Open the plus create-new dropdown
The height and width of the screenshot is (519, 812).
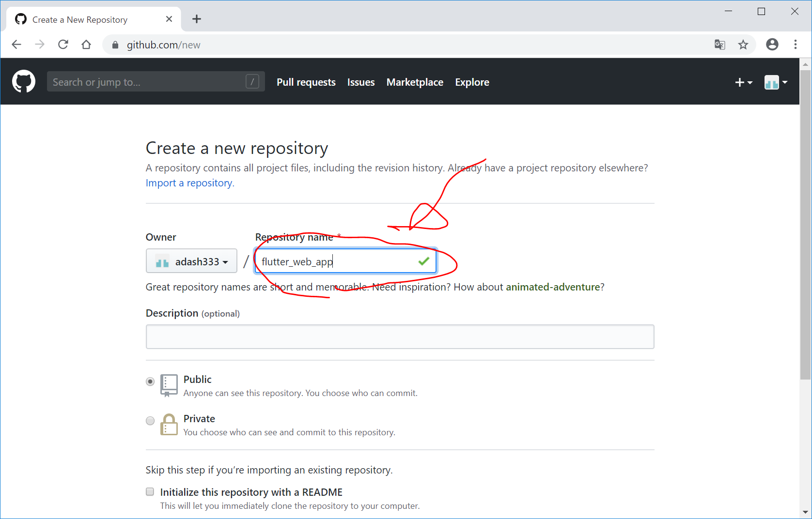pos(743,82)
